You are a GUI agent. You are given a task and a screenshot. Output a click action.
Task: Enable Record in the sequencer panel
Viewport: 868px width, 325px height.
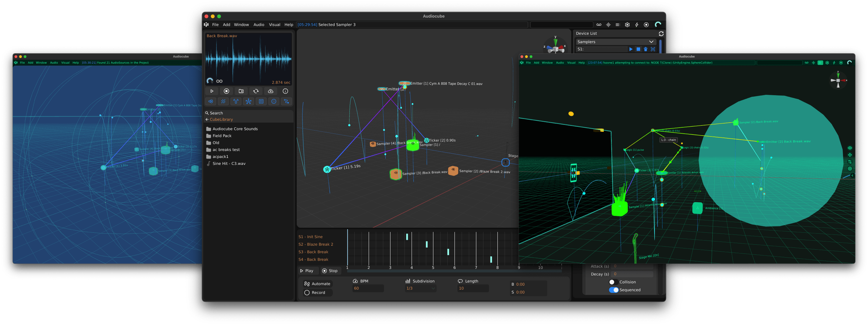click(317, 292)
